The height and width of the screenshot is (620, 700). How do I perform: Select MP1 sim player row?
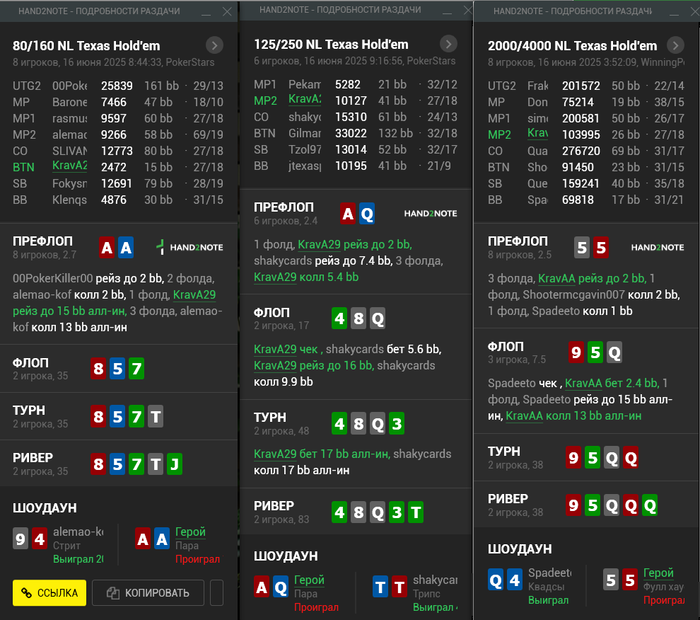click(586, 118)
